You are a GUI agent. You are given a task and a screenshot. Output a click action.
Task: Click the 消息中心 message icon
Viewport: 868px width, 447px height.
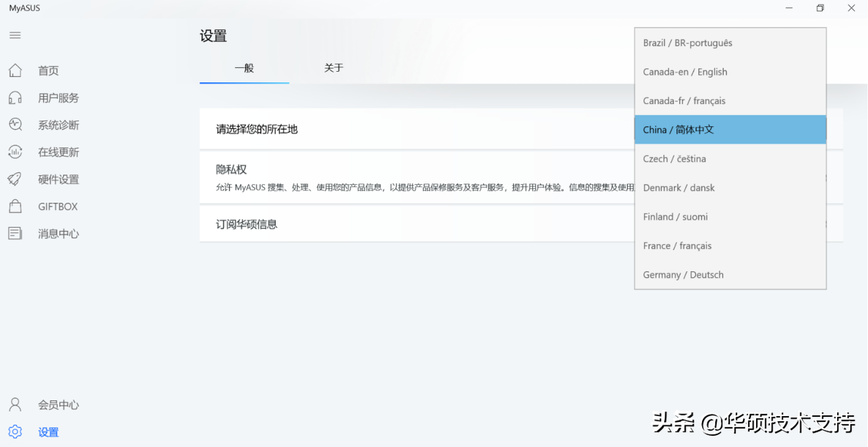coord(15,234)
